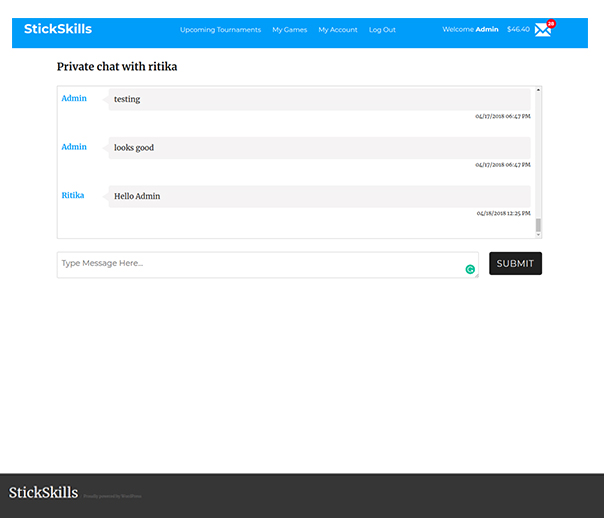Click the 'Hello Admin' message bubble

pos(320,196)
